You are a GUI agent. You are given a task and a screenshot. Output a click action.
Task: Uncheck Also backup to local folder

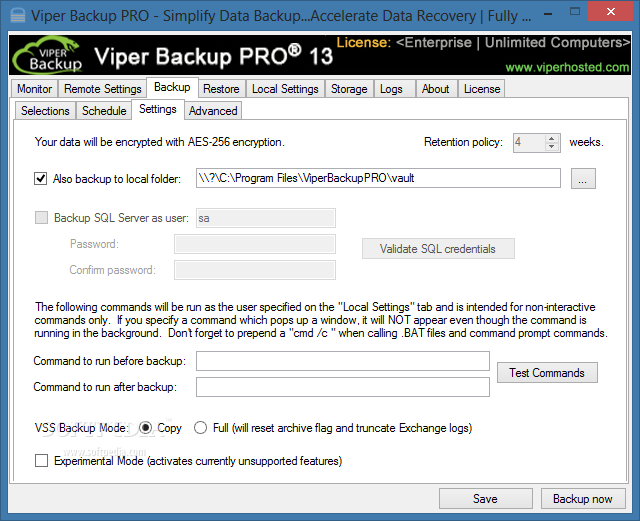coord(40,178)
